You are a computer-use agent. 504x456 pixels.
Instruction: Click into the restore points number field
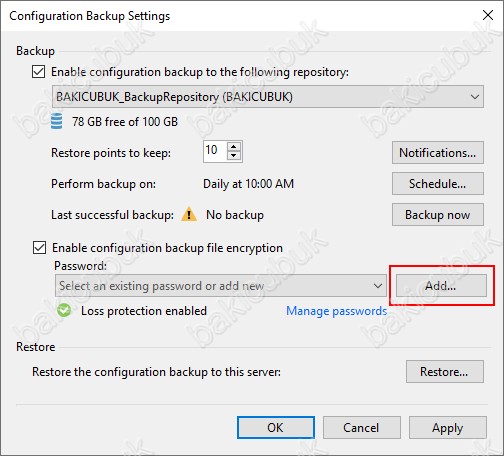tap(215, 151)
